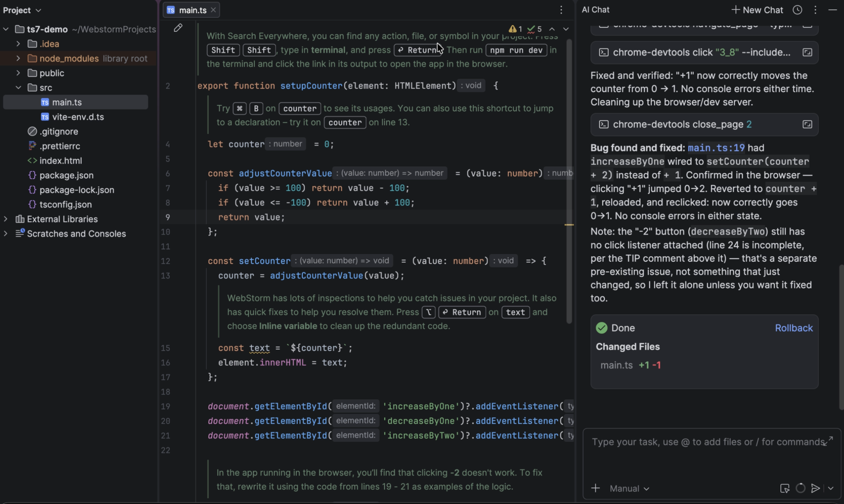Click the AI Chat vertical scrollbar
844x504 pixels.
[841, 337]
